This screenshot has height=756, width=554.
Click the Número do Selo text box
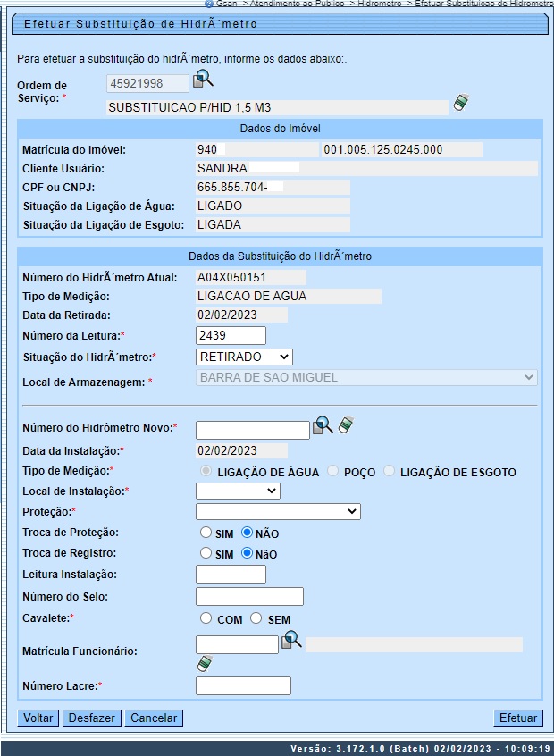click(249, 597)
